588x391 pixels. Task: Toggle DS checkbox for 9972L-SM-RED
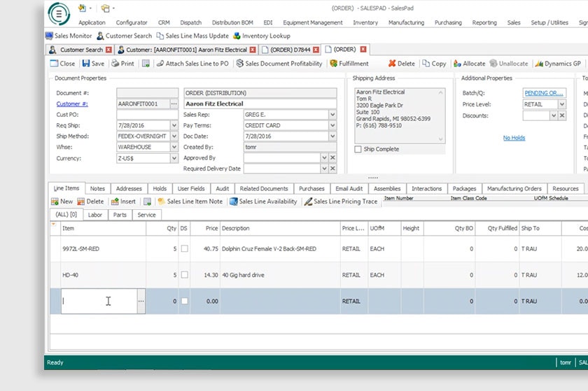click(x=185, y=248)
